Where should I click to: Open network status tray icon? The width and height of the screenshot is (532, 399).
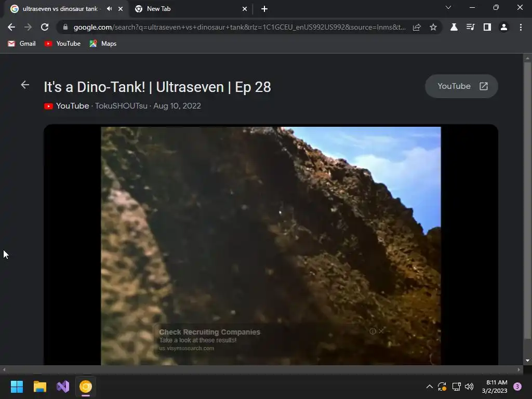click(x=456, y=387)
